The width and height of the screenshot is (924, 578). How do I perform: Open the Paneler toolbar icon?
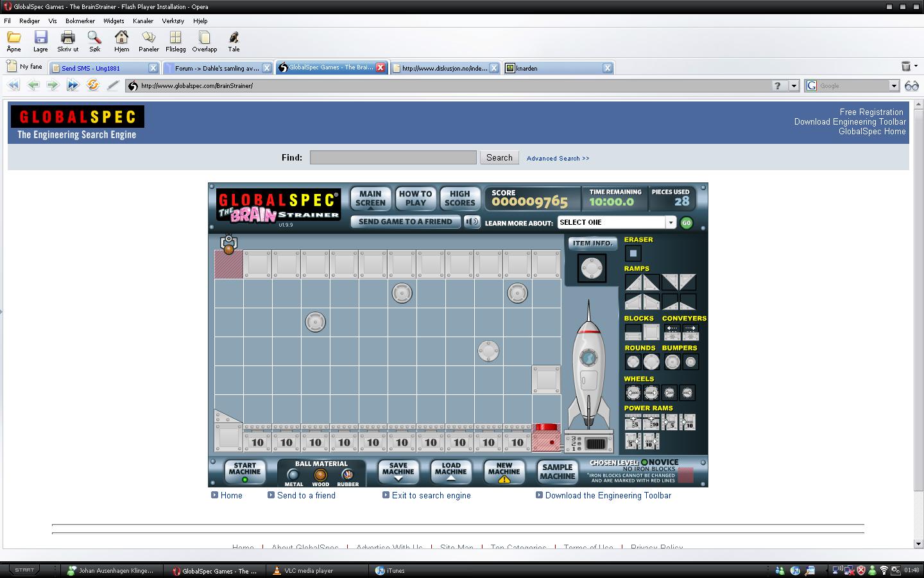pos(149,41)
